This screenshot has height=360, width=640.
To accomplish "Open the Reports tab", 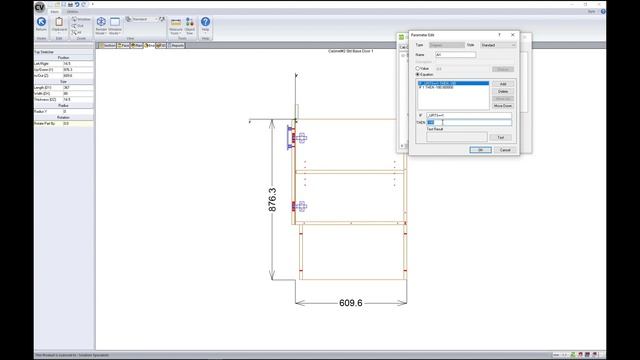I will 176,45.
